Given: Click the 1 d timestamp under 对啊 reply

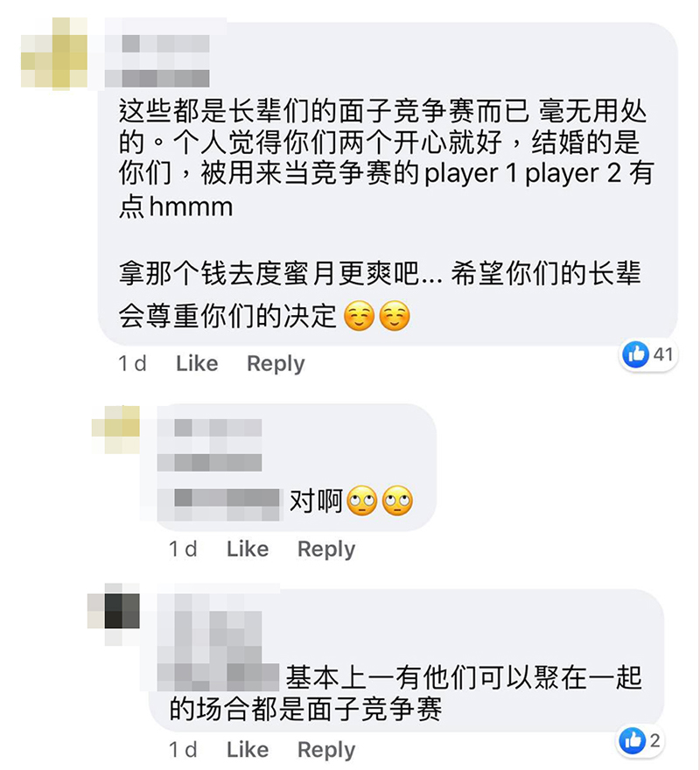Looking at the screenshot, I should coord(183,549).
